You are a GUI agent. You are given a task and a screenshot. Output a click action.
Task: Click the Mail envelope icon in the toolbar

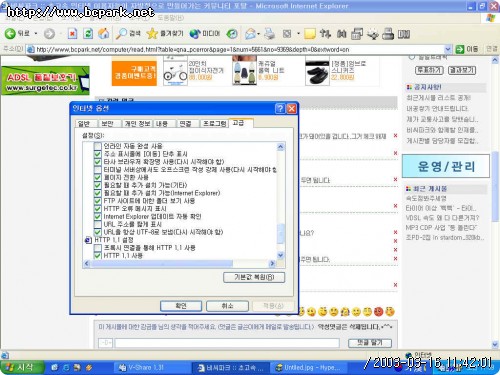250,34
